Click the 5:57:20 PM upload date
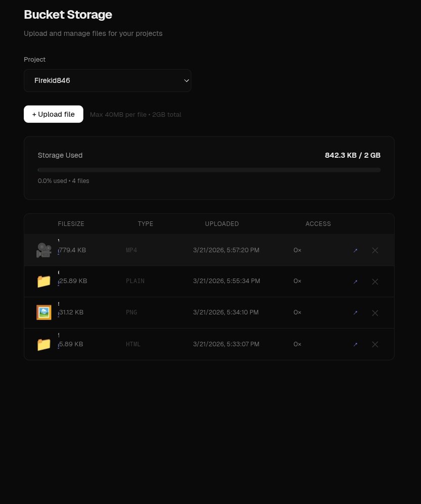Viewport: 421px width, 504px height. (x=226, y=250)
